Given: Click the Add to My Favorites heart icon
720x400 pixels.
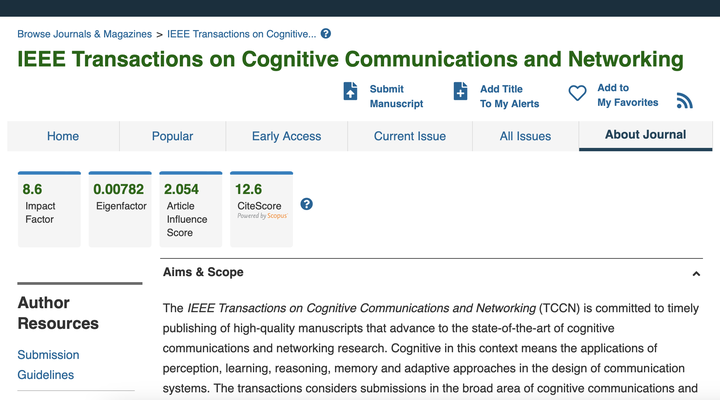Looking at the screenshot, I should 577,93.
